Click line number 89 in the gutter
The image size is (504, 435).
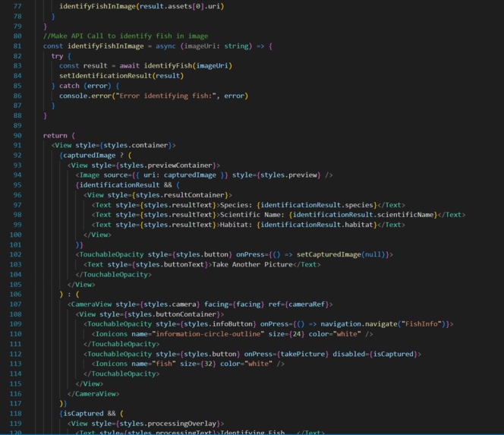point(17,125)
